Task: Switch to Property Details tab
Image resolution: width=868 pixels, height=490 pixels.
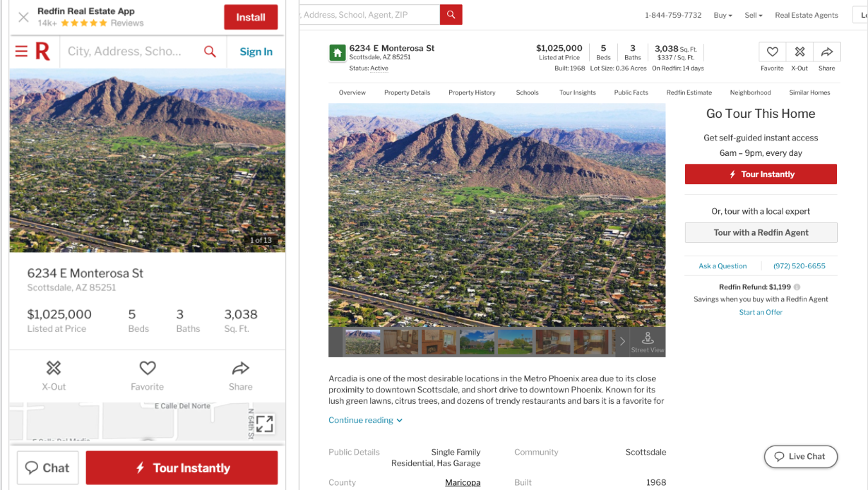Action: 408,92
